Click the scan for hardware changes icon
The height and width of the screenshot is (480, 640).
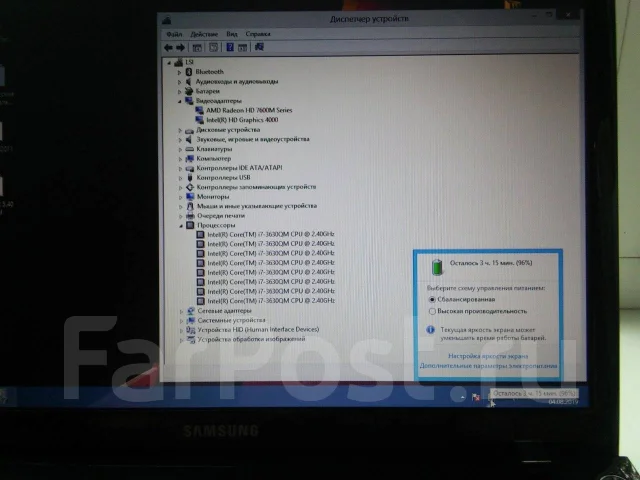click(x=259, y=47)
